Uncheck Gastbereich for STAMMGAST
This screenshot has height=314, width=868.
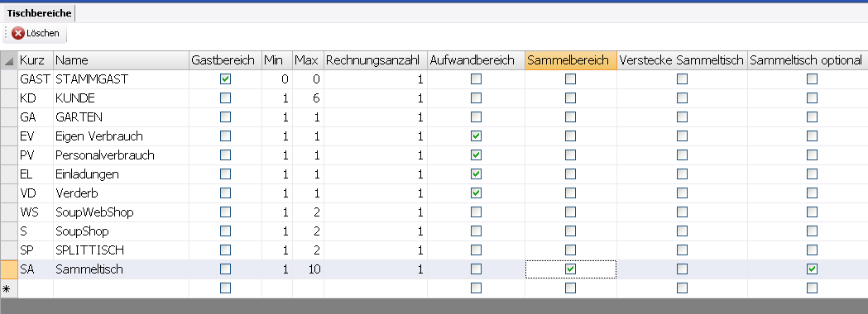(x=225, y=79)
